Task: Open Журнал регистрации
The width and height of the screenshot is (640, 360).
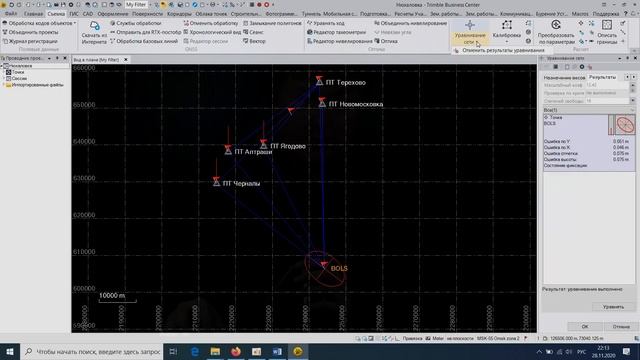Action: click(30, 41)
